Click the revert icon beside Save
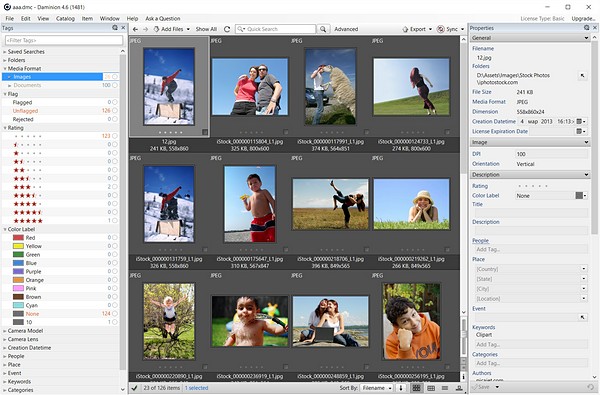The width and height of the screenshot is (600, 395). click(590, 387)
